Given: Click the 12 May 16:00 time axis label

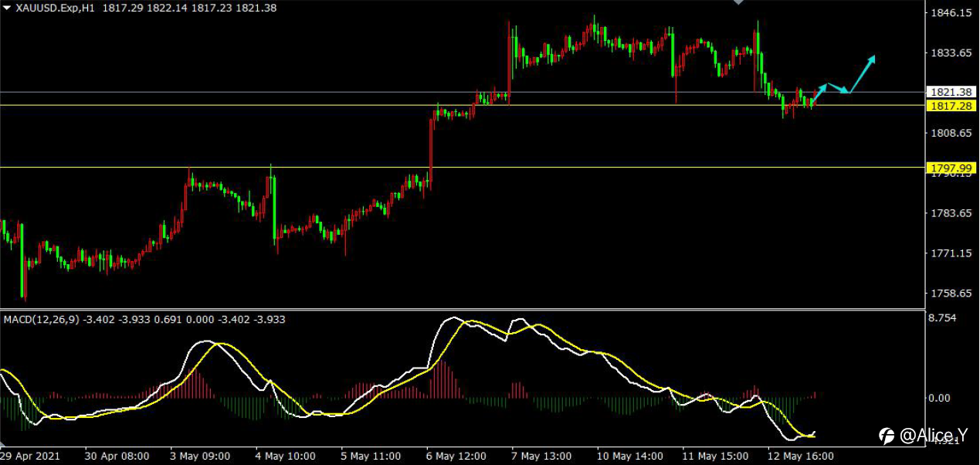Looking at the screenshot, I should pyautogui.click(x=801, y=457).
